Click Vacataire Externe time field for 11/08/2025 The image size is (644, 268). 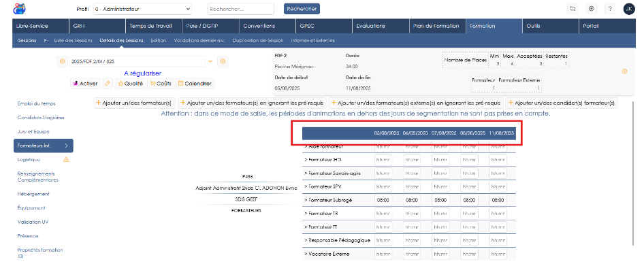[498, 254]
